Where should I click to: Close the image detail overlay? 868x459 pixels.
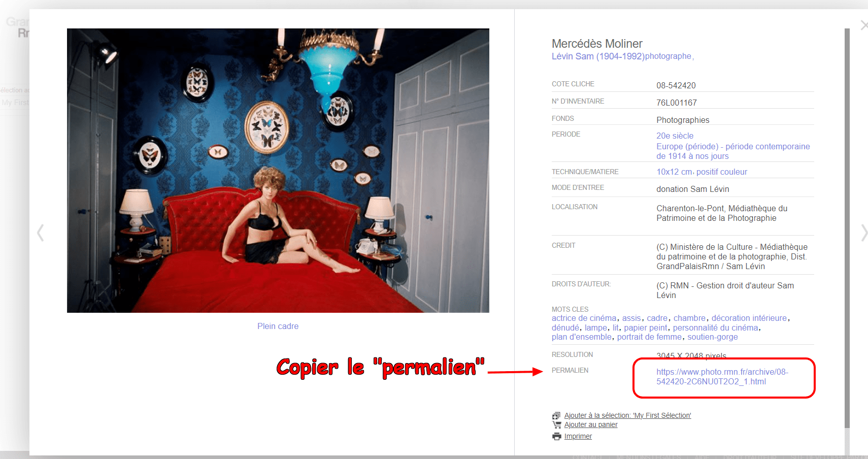[864, 25]
